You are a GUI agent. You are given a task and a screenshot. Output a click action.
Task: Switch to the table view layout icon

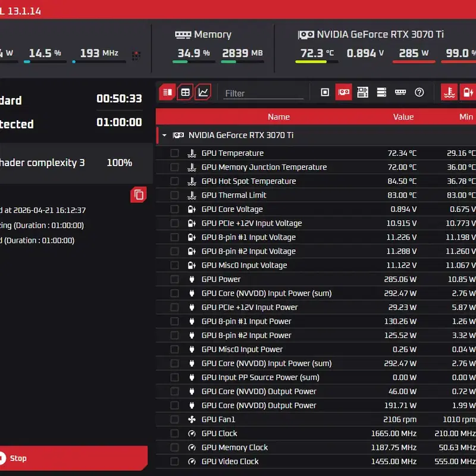pyautogui.click(x=185, y=92)
